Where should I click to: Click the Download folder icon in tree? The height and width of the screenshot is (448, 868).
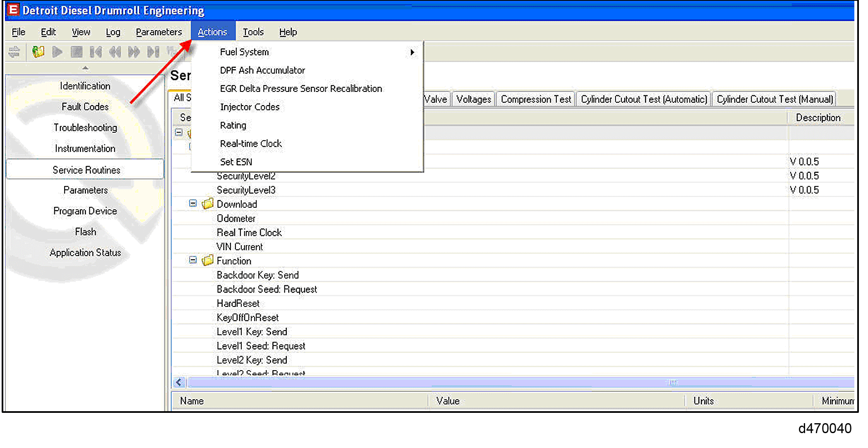(207, 204)
